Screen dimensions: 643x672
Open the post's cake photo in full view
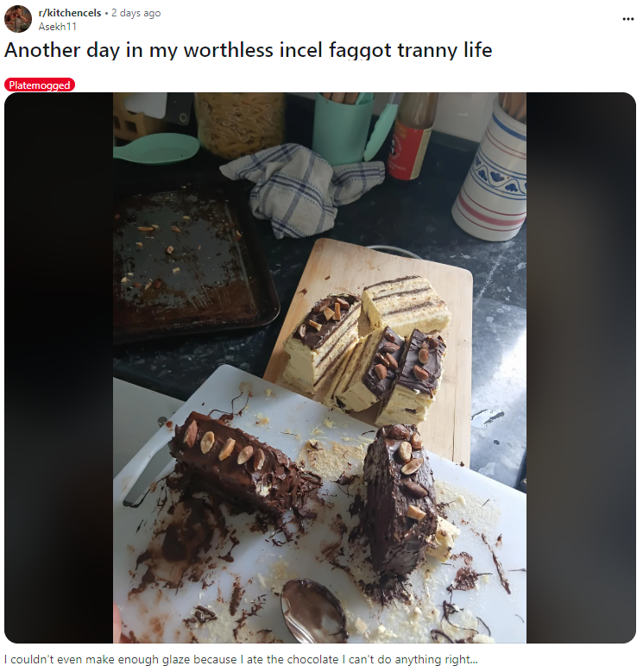(x=320, y=367)
